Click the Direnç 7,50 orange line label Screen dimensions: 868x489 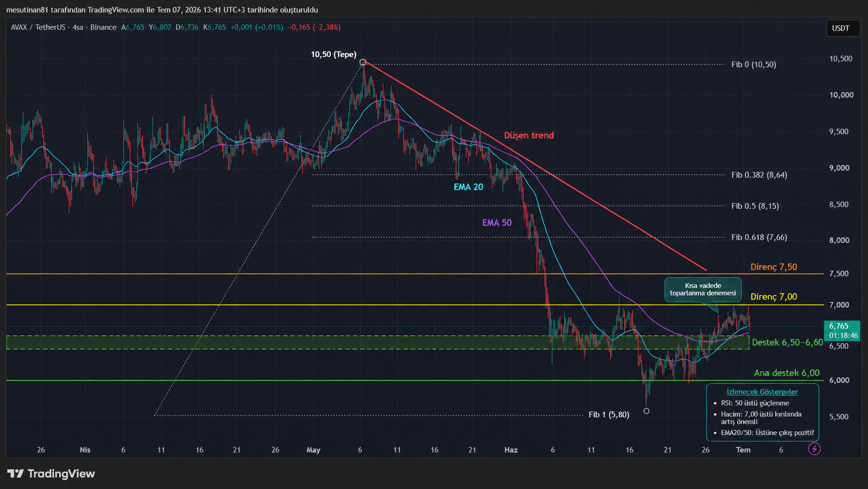[774, 267]
